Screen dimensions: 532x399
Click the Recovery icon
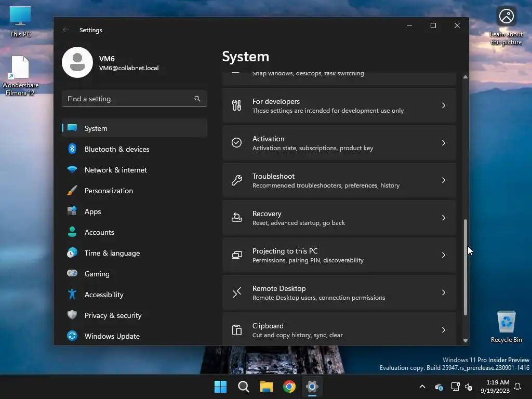coord(236,218)
